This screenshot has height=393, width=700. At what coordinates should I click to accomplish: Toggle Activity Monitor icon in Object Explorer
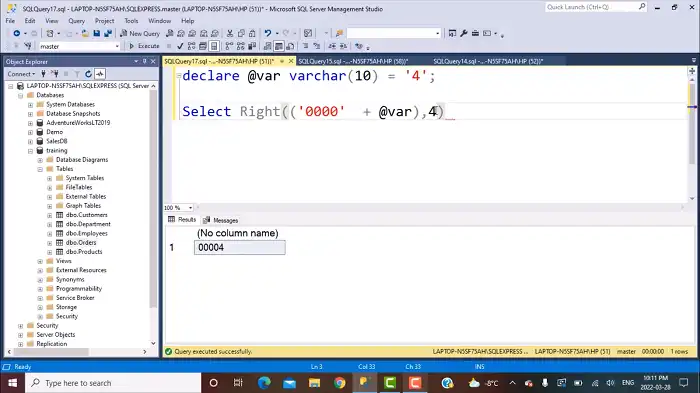tap(100, 74)
